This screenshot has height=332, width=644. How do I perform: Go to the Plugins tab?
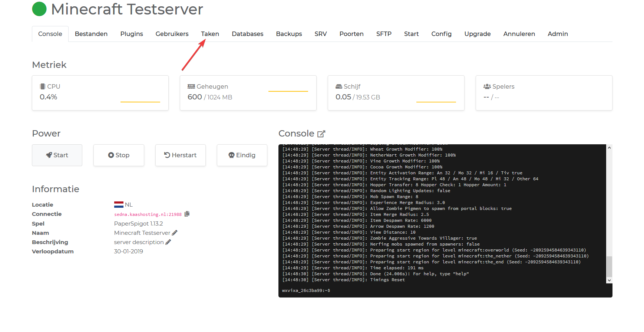[x=132, y=34]
